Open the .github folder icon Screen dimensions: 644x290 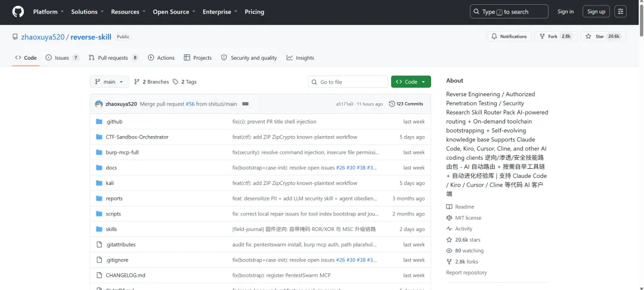tap(99, 122)
